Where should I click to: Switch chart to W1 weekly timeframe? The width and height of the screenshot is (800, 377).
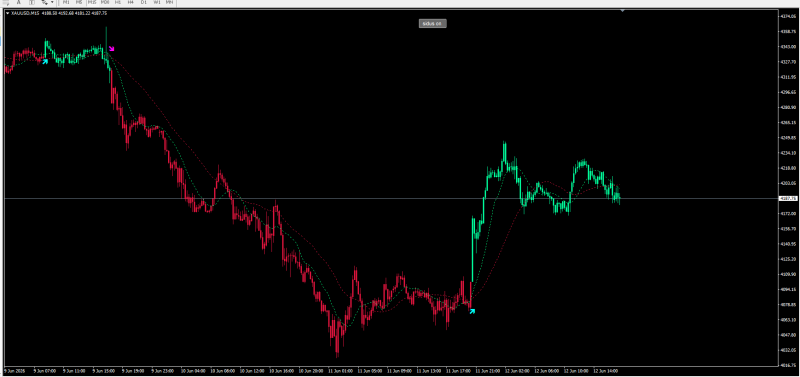point(157,2)
